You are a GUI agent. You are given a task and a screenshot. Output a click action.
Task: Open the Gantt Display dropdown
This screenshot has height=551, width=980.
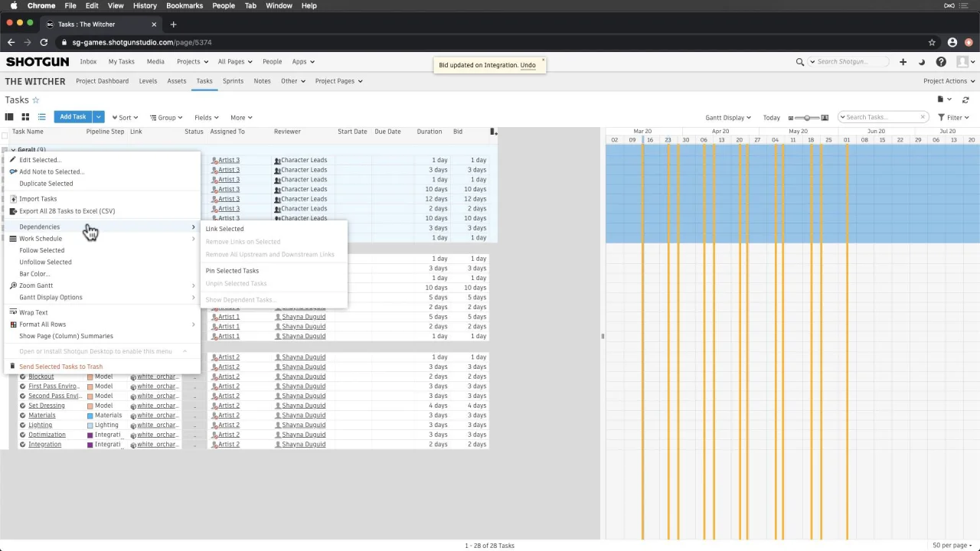[728, 118]
